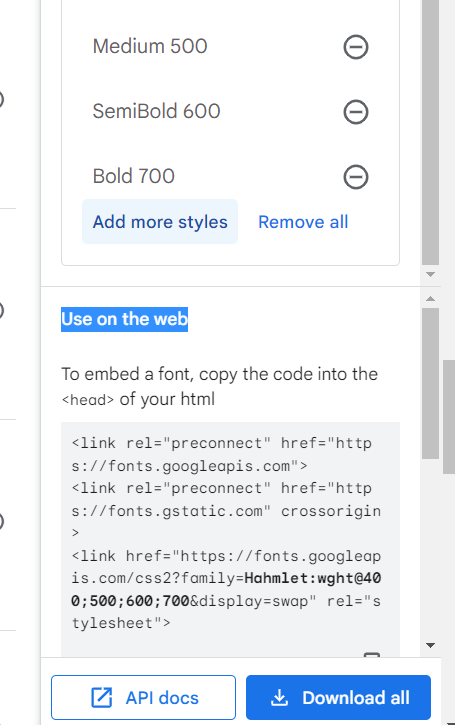
Task: Click the download arrow icon in Download all
Action: tap(279, 698)
